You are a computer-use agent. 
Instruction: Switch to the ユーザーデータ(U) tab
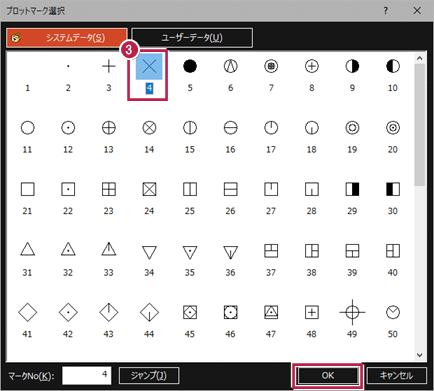click(192, 38)
